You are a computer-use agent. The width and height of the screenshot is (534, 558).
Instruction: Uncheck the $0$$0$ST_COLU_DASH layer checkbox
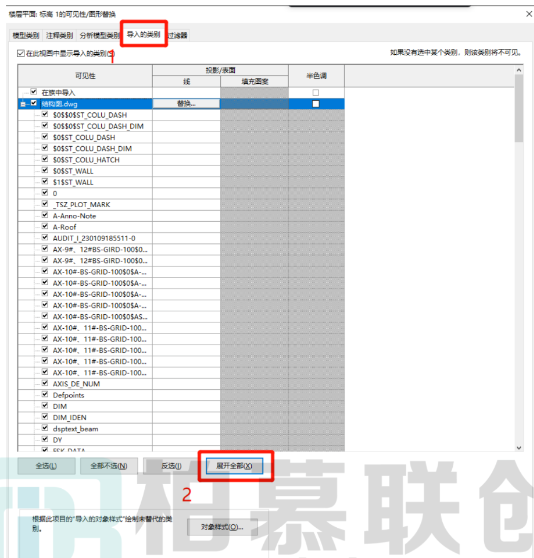click(45, 114)
